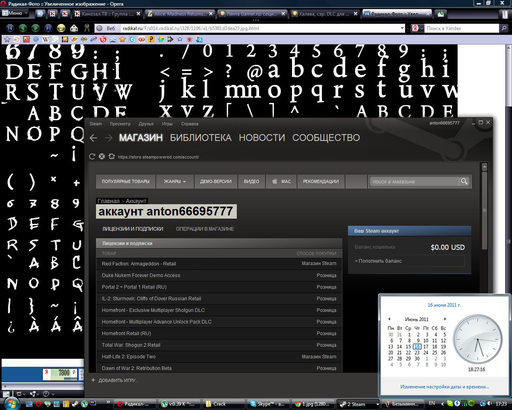Click the Windows Start orb
Image resolution: width=512 pixels, height=410 pixels.
[11, 403]
